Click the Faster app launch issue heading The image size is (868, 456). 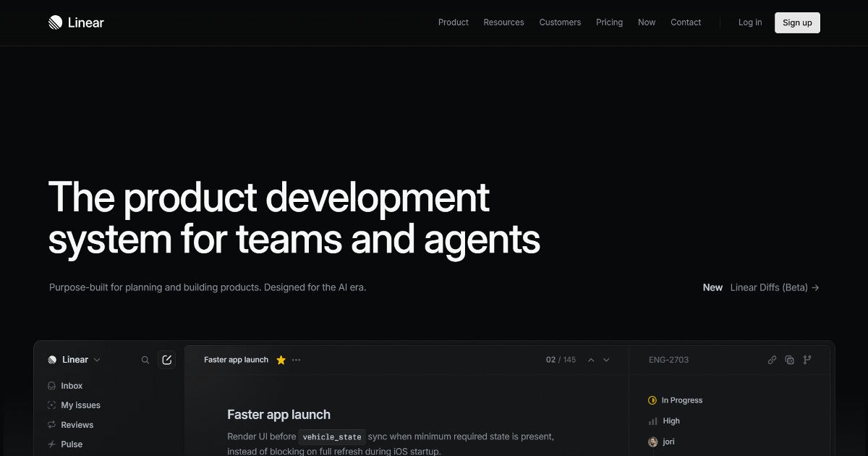click(278, 415)
